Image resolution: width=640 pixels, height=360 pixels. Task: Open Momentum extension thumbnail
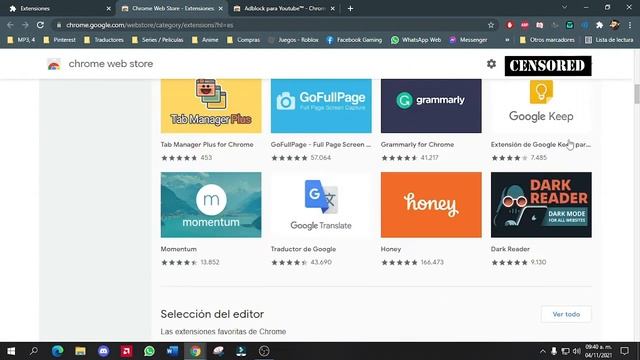(x=211, y=204)
